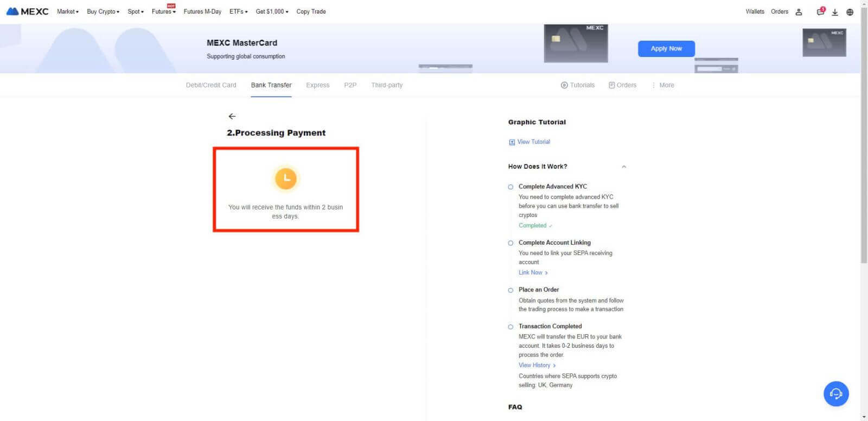Click the Place an Order step
Viewport: 868px width, 421px height.
(x=539, y=290)
